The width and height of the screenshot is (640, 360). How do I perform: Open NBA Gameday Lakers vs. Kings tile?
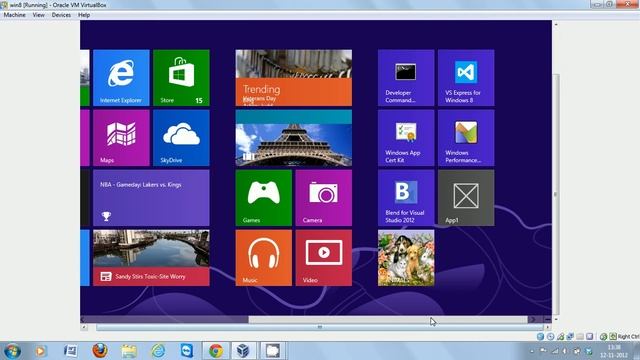[151, 198]
